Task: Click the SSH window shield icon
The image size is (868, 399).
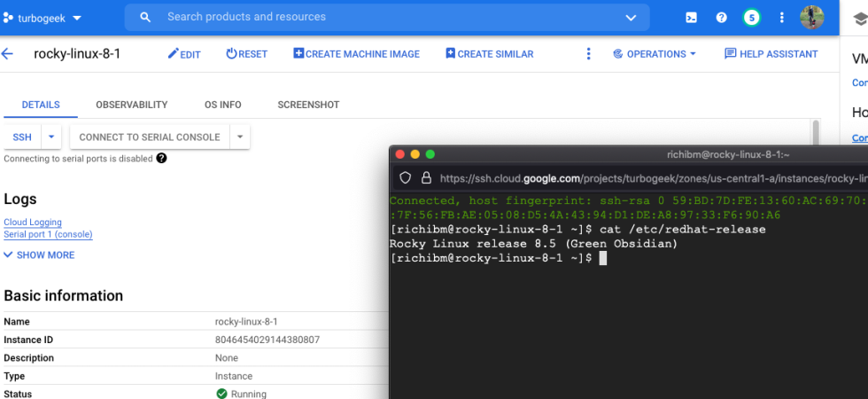Action: 406,178
